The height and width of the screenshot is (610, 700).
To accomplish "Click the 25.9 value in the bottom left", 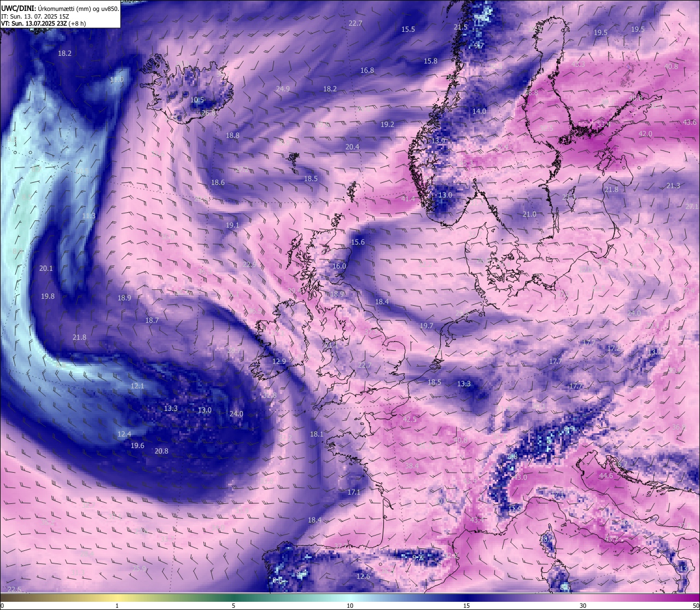I will pyautogui.click(x=139, y=569).
